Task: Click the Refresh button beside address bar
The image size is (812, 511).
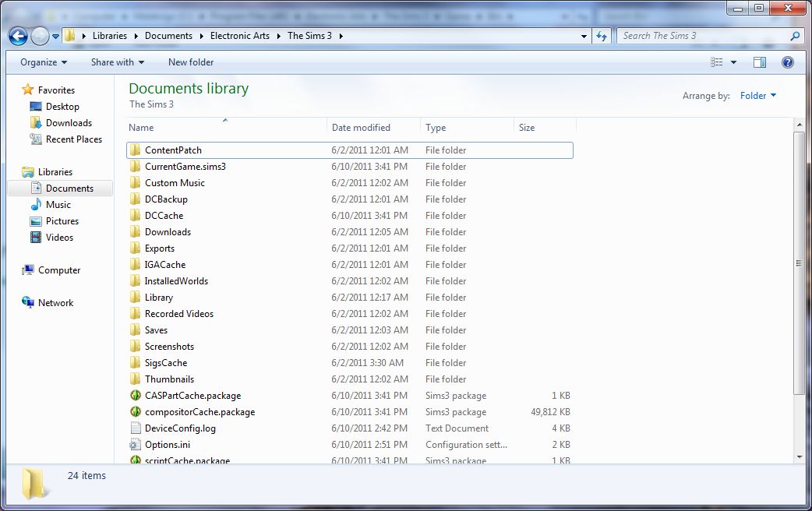Action: [602, 36]
